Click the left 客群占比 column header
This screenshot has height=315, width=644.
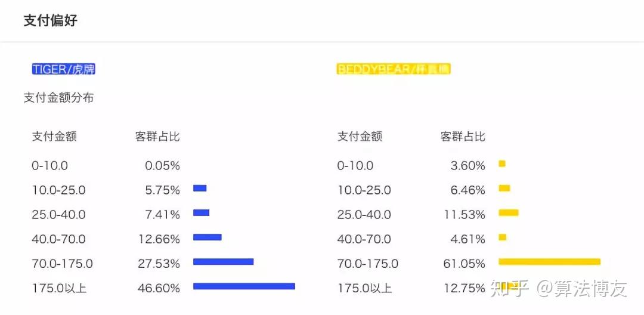click(157, 137)
